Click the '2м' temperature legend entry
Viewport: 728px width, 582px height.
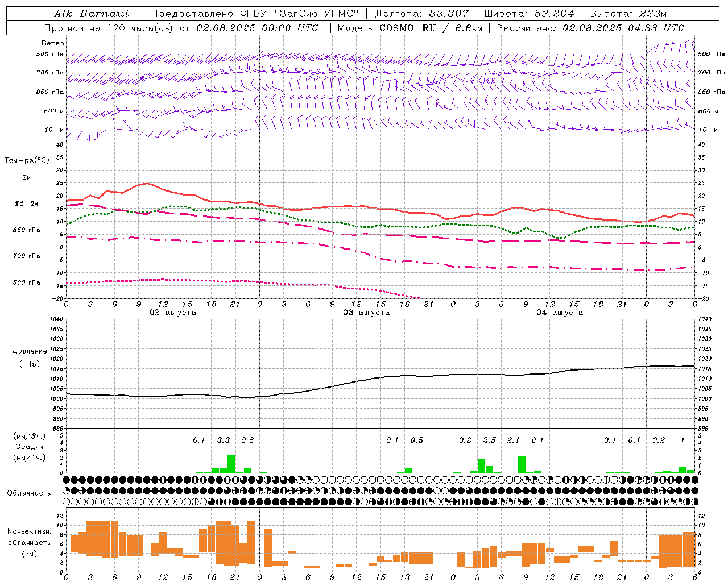pyautogui.click(x=27, y=177)
